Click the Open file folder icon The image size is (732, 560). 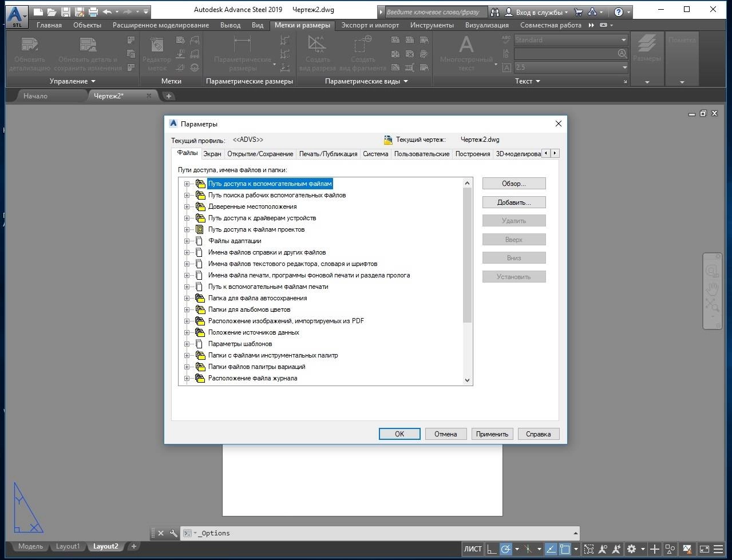52,11
